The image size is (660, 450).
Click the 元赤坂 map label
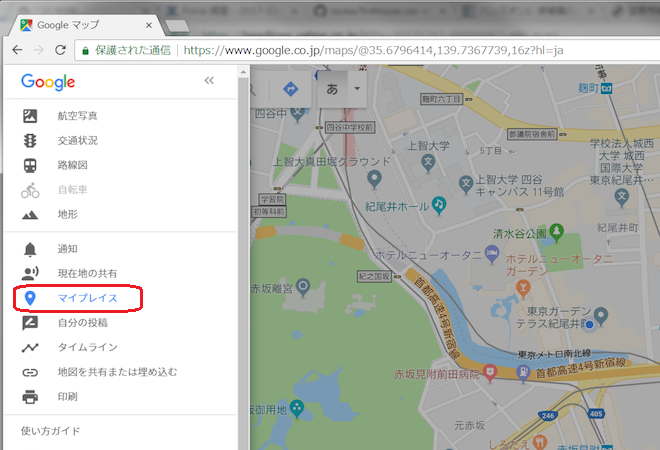coord(470,426)
